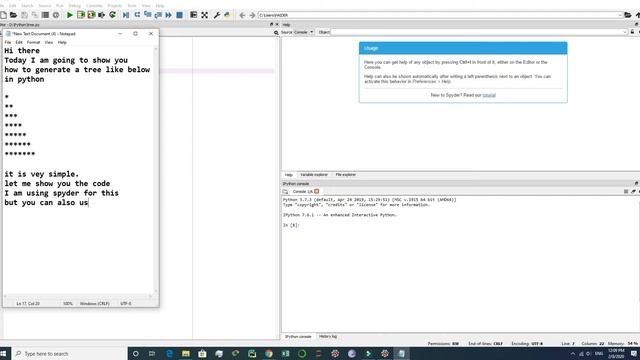This screenshot has height=360, width=640.
Task: Open the Notepad View menu
Action: point(49,42)
